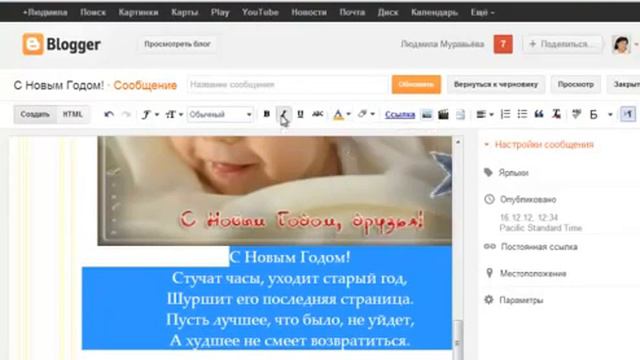Screen dimensions: 640x360
Task: Toggle bold formatting
Action: point(267,114)
